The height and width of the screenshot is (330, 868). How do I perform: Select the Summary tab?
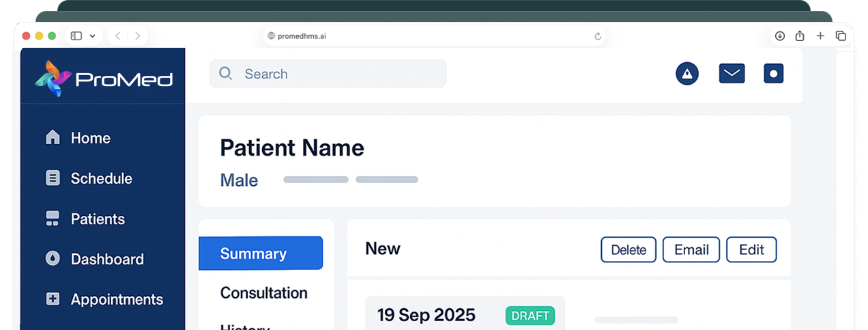(260, 253)
